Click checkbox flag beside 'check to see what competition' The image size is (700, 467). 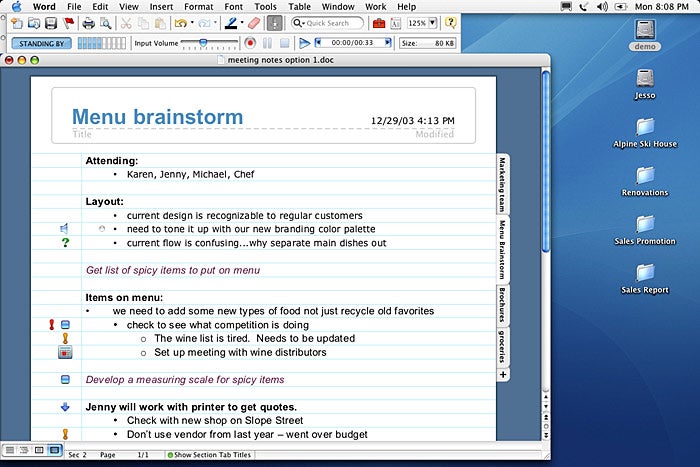pos(65,325)
